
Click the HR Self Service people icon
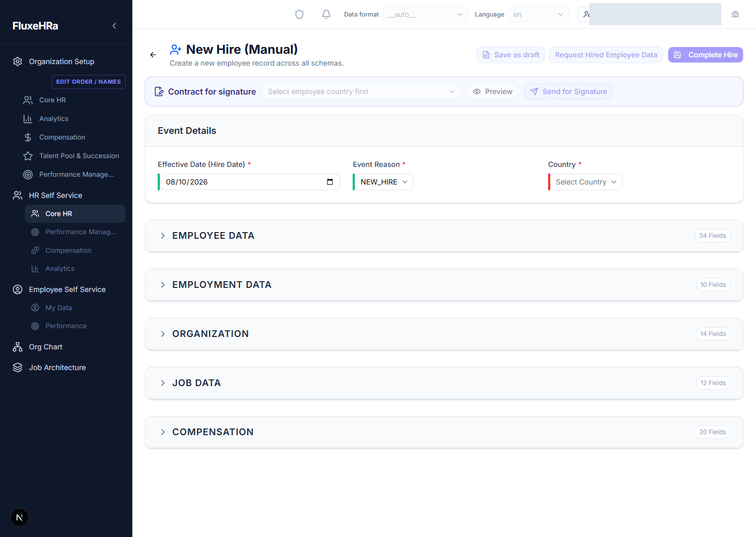18,195
